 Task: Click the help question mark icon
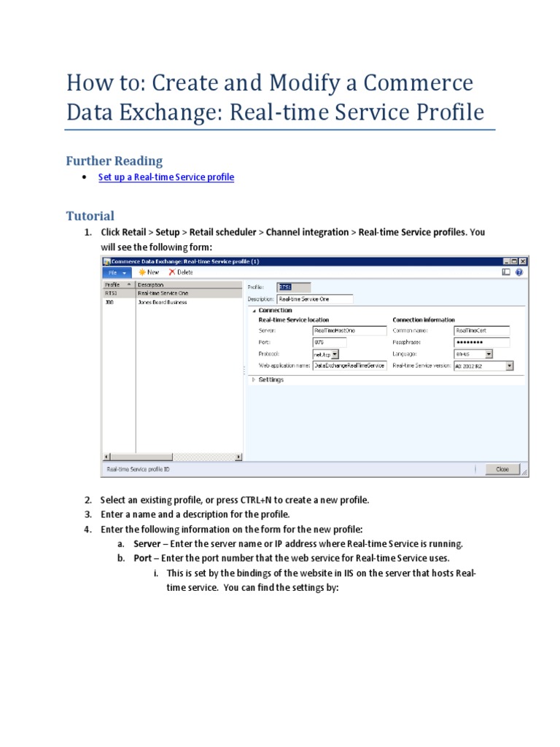click(519, 272)
